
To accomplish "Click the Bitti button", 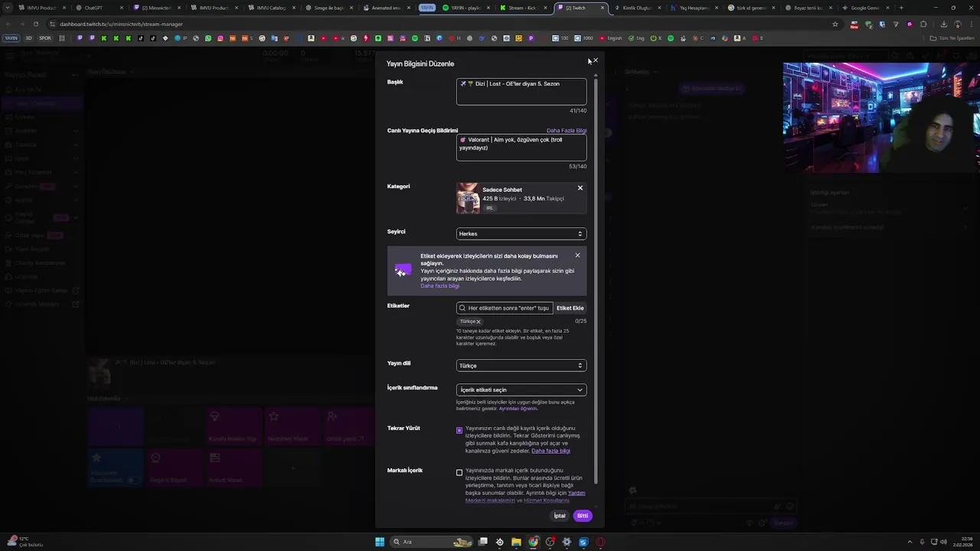I will click(x=583, y=516).
